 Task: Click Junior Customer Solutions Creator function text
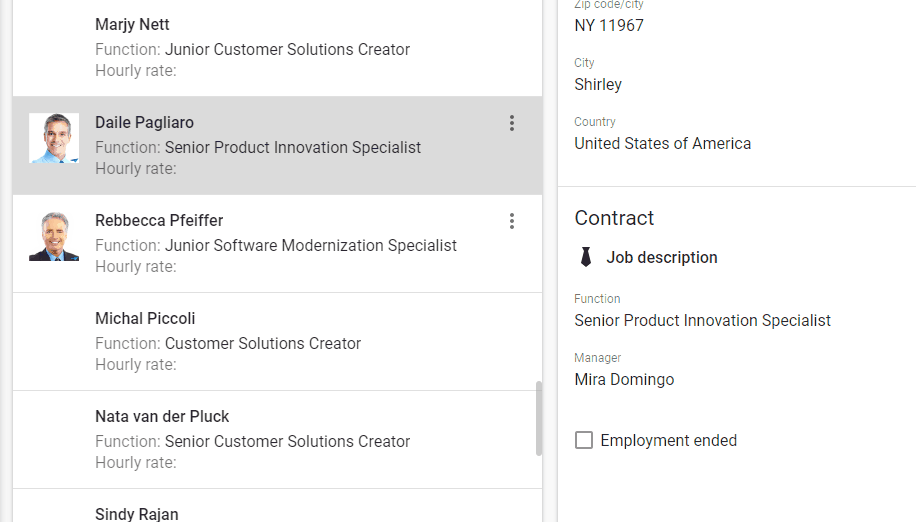click(x=287, y=50)
